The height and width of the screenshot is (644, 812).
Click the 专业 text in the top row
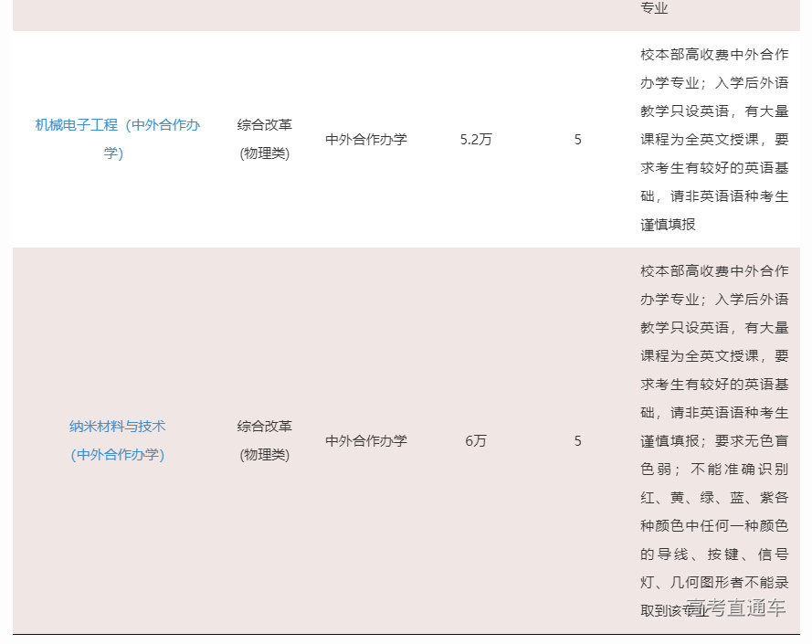pos(654,8)
